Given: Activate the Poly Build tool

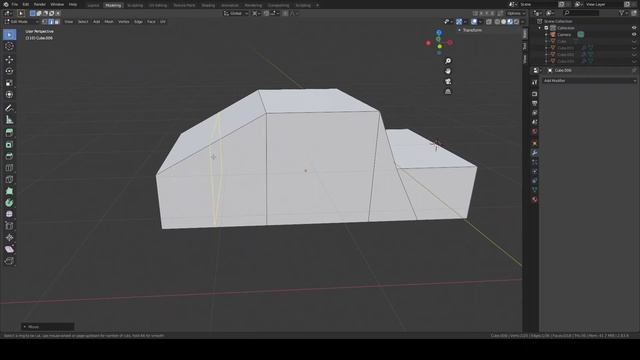Looking at the screenshot, I should pos(9,191).
